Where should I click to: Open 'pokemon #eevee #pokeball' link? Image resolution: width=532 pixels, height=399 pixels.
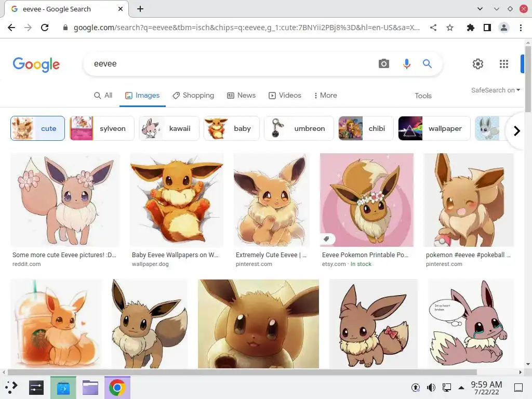(468, 255)
